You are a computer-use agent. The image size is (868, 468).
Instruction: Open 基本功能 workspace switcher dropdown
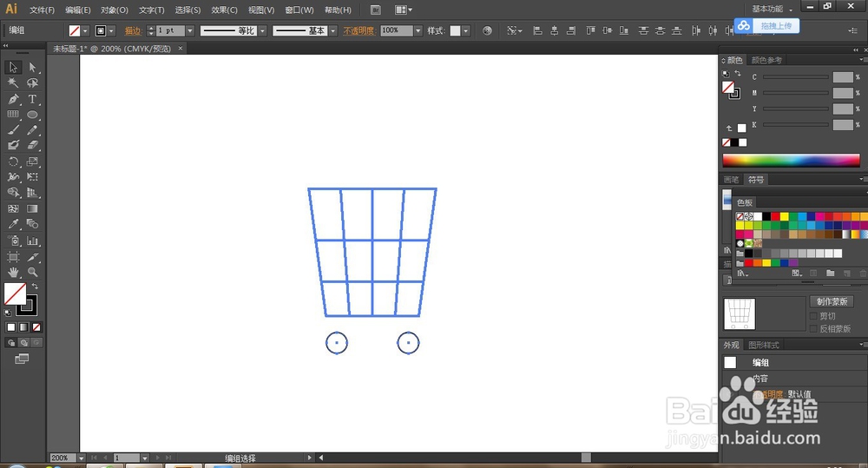pyautogui.click(x=771, y=9)
